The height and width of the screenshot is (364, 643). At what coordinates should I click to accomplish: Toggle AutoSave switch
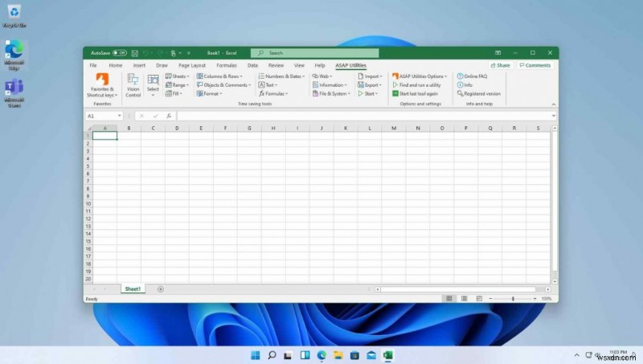tap(120, 53)
